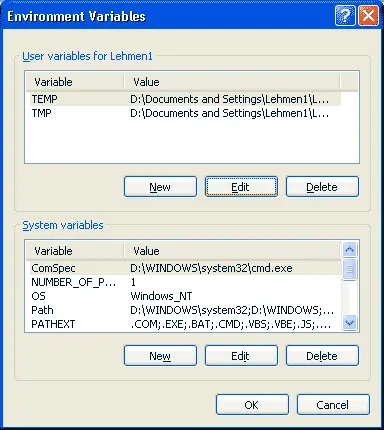
Task: Create a New system variable
Action: [x=160, y=356]
